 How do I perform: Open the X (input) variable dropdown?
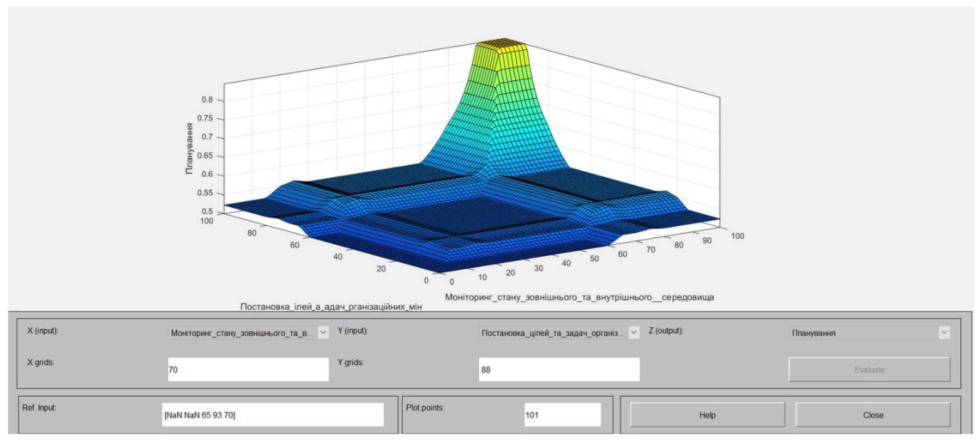coord(248,333)
